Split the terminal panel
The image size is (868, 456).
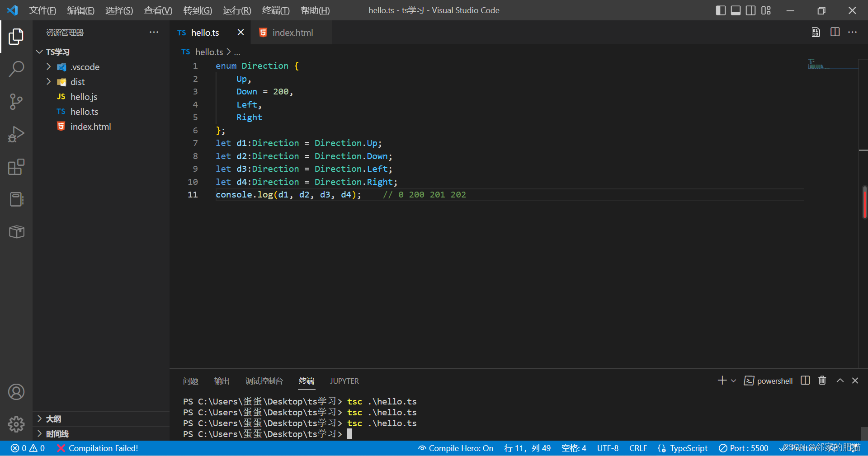[805, 381]
